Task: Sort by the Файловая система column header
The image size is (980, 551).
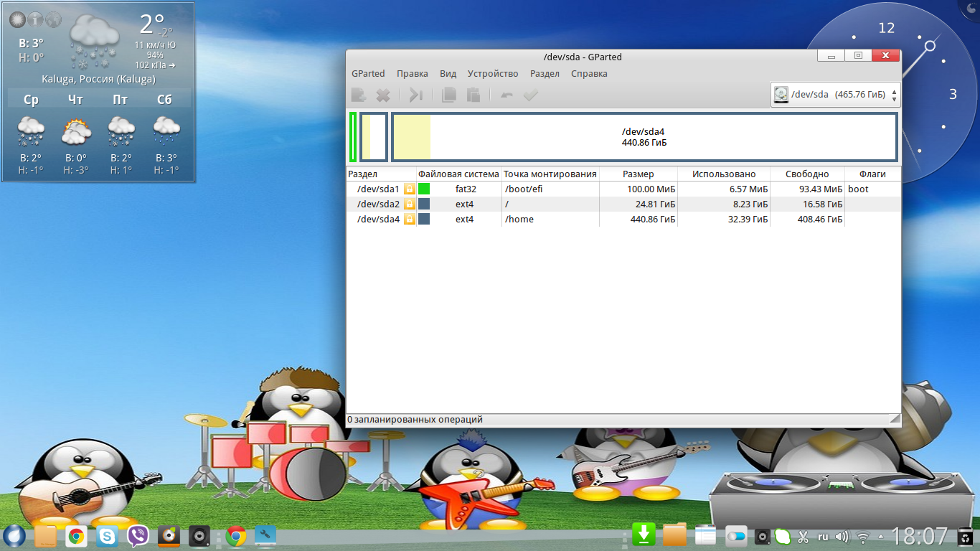Action: tap(458, 174)
